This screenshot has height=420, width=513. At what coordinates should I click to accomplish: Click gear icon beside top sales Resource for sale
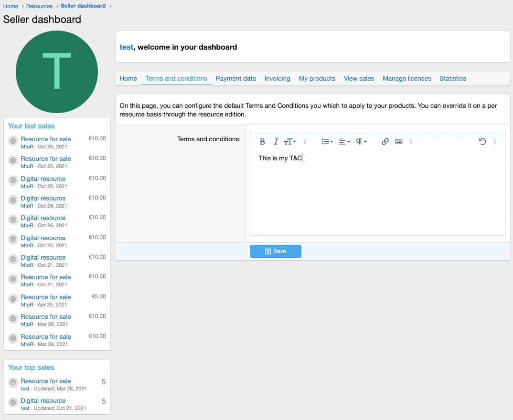pos(13,382)
